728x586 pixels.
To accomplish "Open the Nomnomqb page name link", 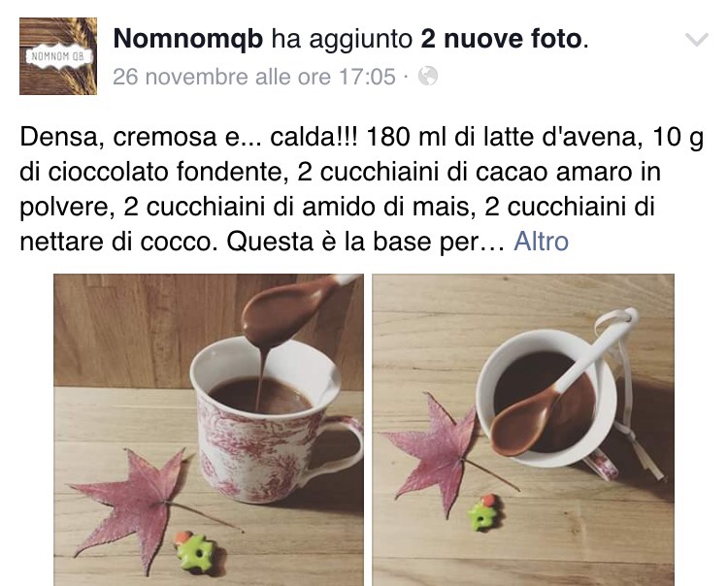I will click(x=188, y=39).
